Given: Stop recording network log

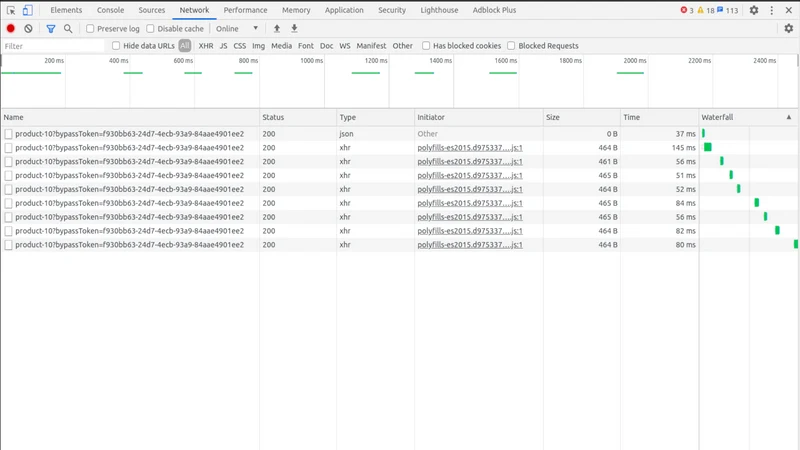Looking at the screenshot, I should point(11,29).
